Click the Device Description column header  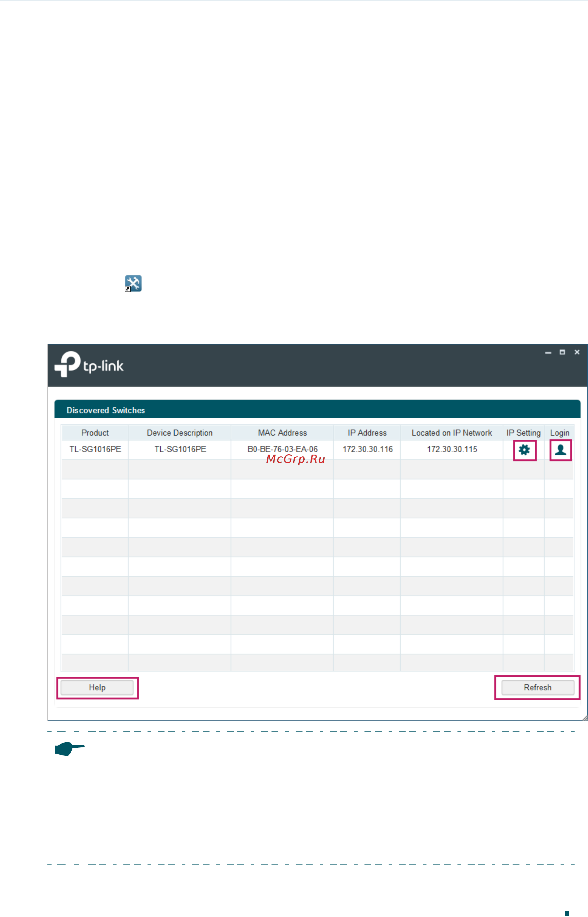[x=179, y=433]
